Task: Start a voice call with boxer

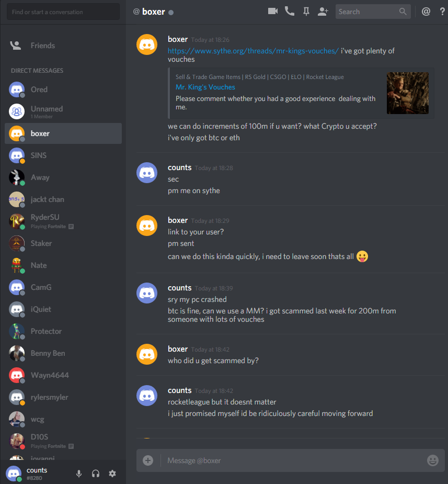Action: (x=289, y=12)
